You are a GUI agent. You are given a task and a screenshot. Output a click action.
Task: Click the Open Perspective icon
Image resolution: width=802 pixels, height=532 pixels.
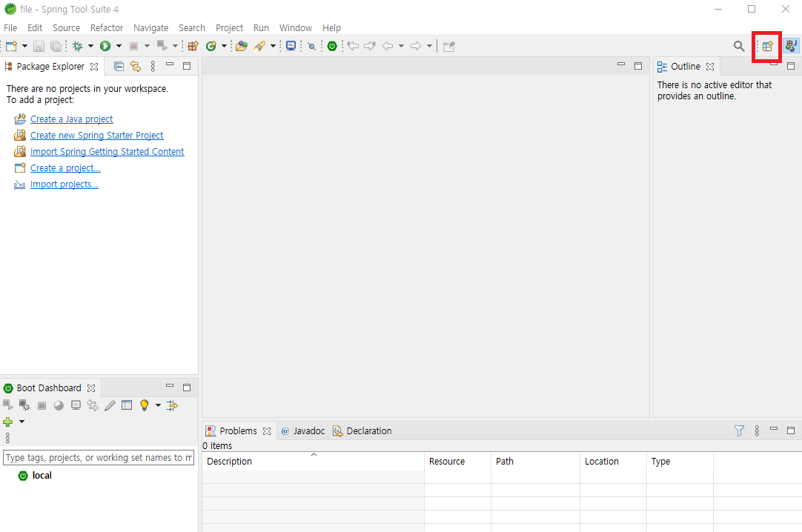pos(767,46)
